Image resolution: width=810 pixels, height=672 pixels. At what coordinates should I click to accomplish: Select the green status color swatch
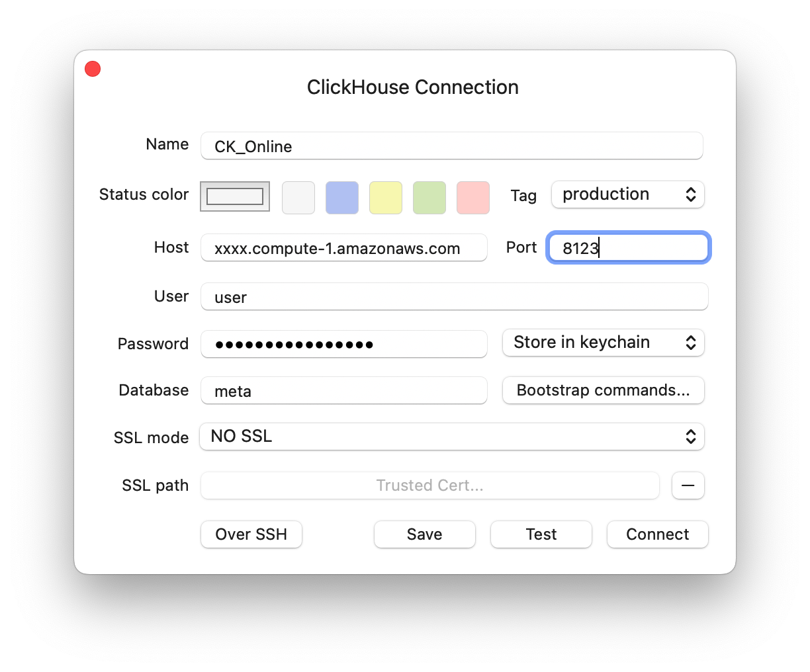[429, 198]
